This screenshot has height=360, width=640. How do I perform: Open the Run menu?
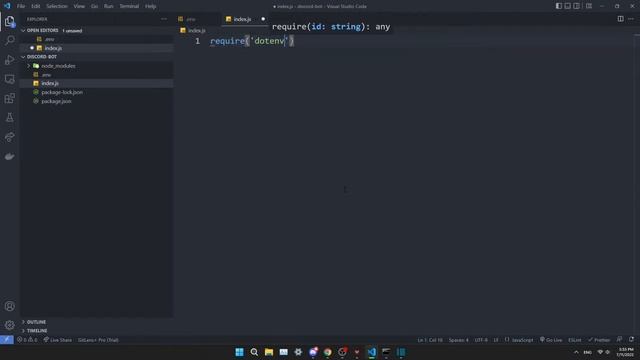(109, 6)
